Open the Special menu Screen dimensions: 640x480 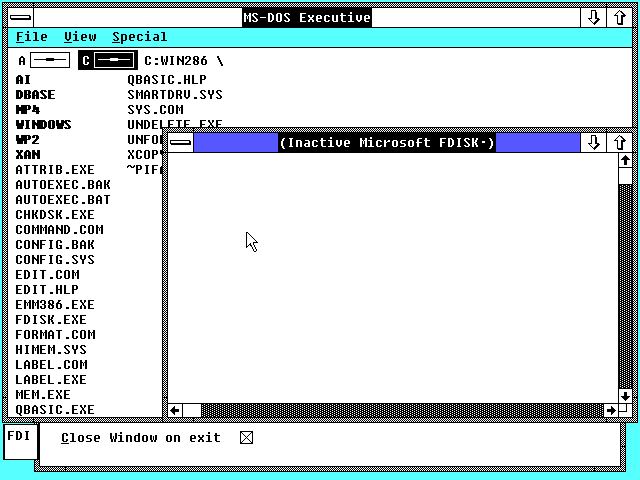[x=140, y=37]
